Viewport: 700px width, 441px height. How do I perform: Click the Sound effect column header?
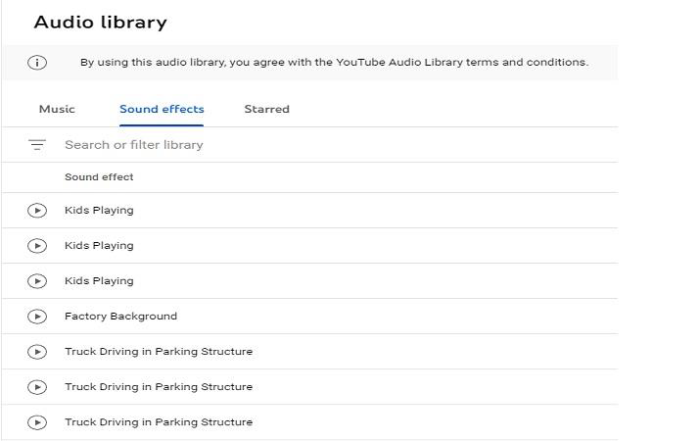click(x=99, y=177)
